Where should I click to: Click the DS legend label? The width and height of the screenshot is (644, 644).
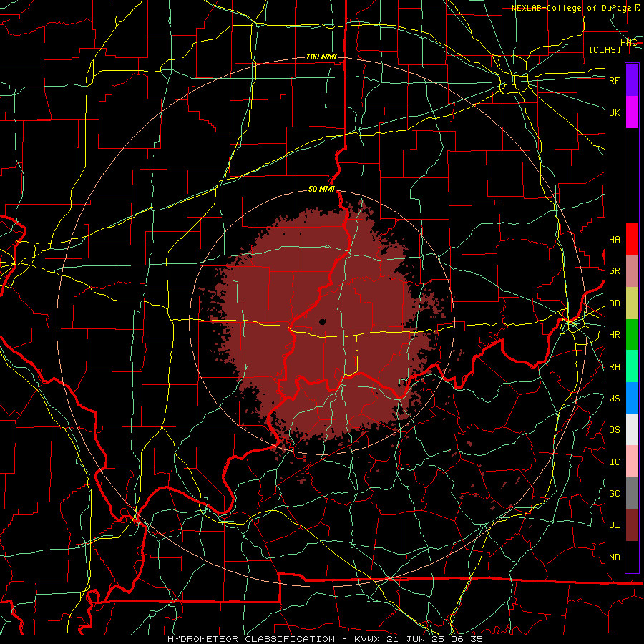(x=614, y=430)
